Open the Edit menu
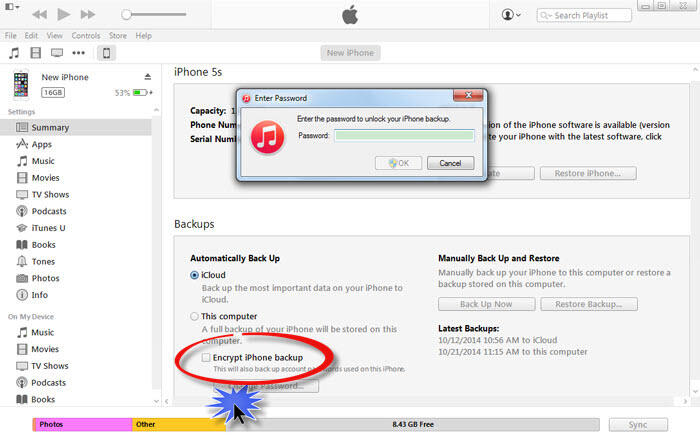 pos(31,35)
